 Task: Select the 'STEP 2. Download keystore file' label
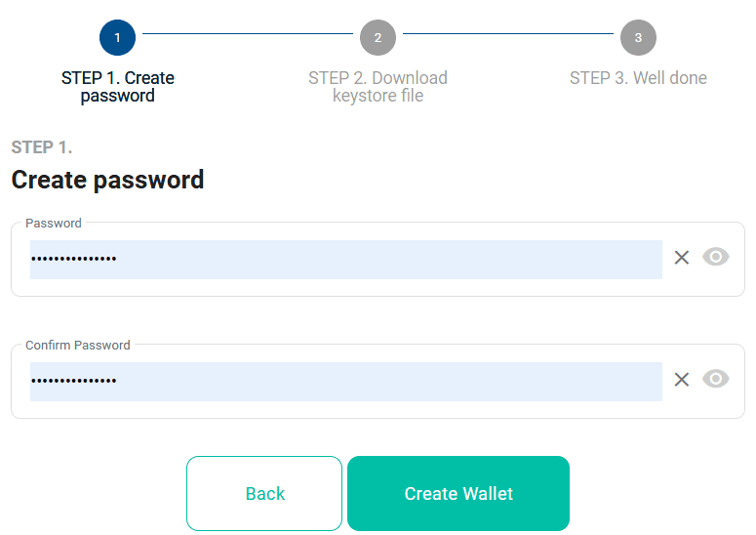(378, 87)
